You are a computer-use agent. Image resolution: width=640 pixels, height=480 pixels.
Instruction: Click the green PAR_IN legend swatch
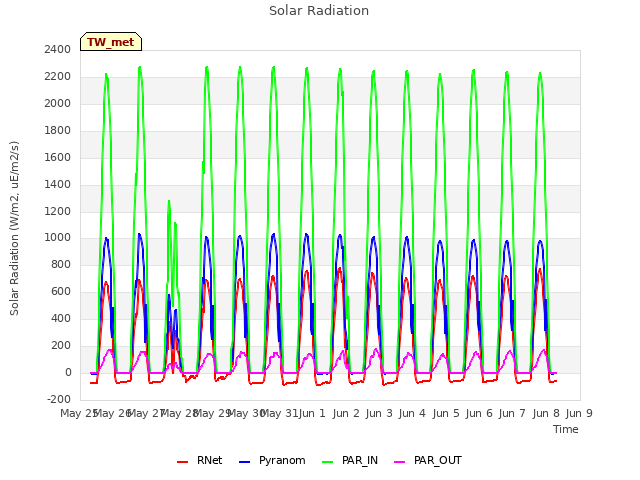(327, 462)
